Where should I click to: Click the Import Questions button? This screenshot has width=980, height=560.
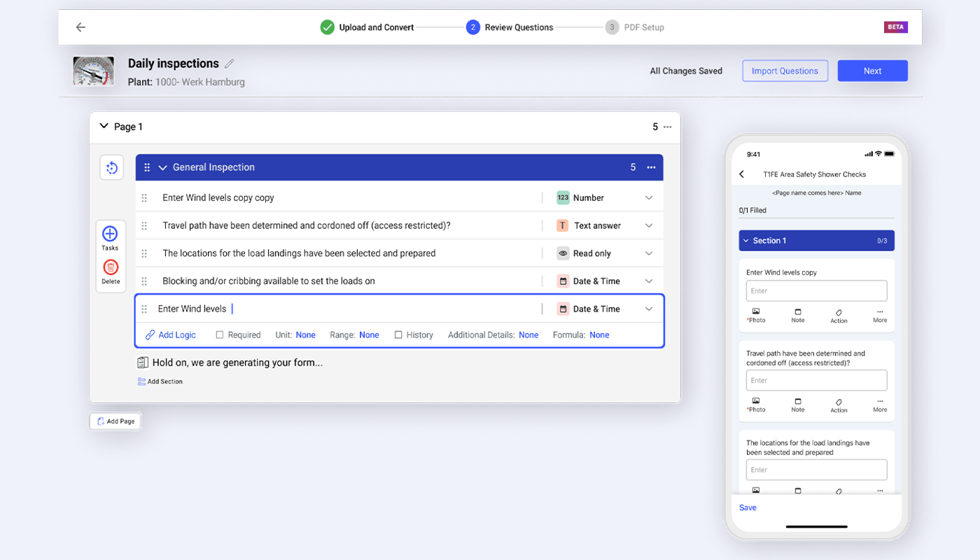pyautogui.click(x=785, y=71)
